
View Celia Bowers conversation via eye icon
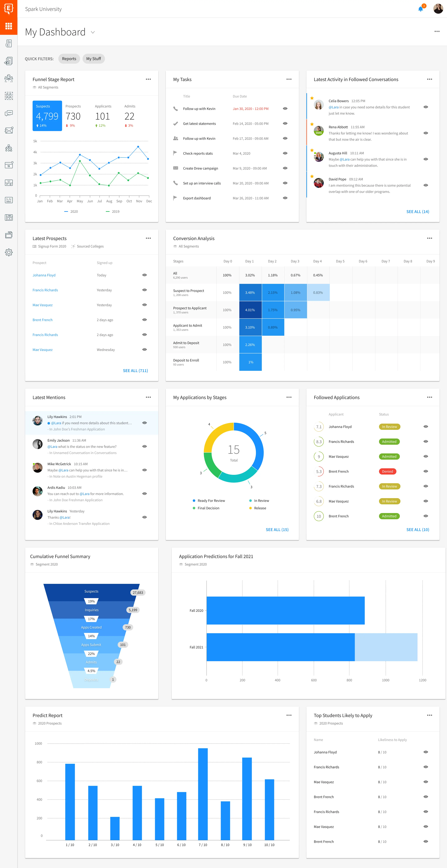click(426, 107)
